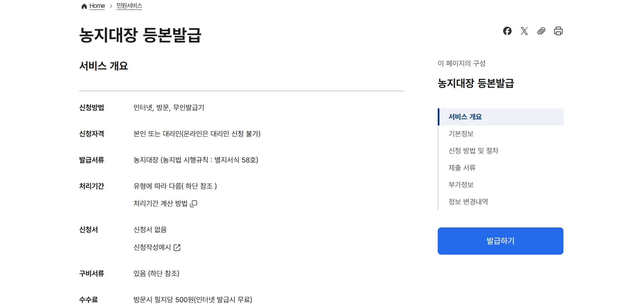Open the 민원서비스 breadcrumb link
Viewport: 644px width, 308px height.
[x=129, y=5]
